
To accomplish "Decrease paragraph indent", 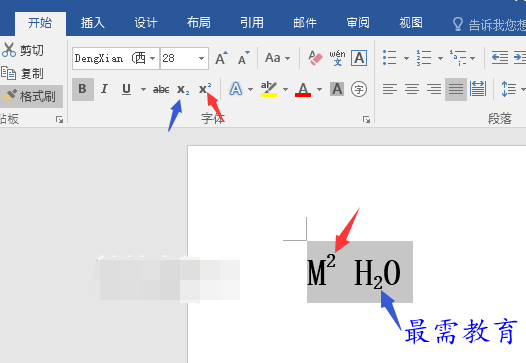I will coord(500,58).
